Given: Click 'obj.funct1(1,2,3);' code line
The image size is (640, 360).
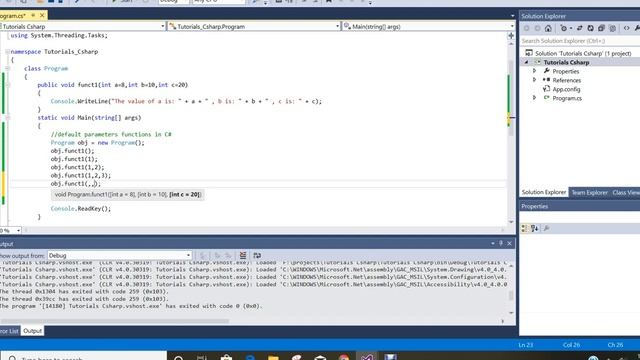Looking at the screenshot, I should coord(81,176).
